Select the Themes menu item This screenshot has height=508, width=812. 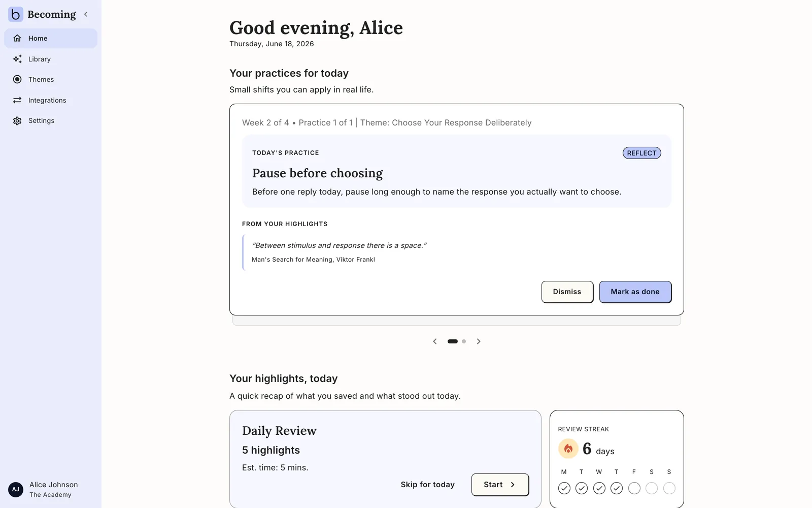click(51, 79)
